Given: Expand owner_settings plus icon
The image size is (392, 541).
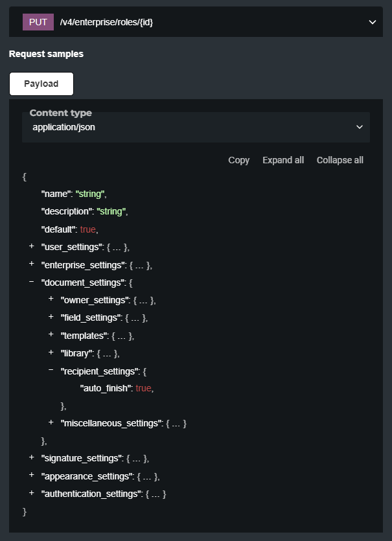Looking at the screenshot, I should [51, 300].
